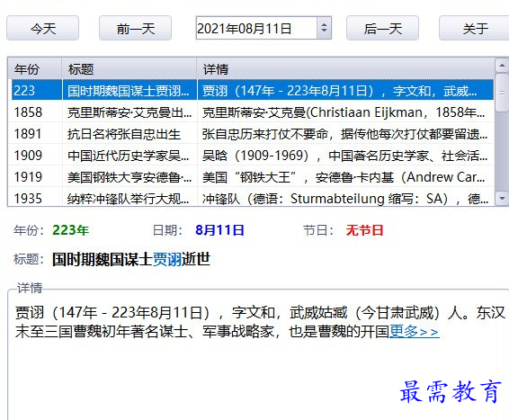The height and width of the screenshot is (420, 509).
Task: Click detail mentioning Sturmabteilung
Action: [x=345, y=198]
